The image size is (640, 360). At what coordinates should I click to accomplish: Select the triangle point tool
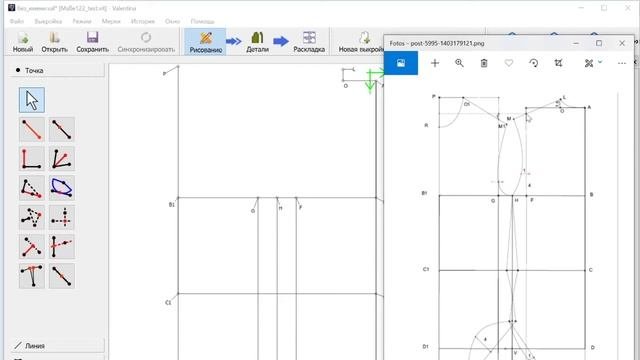pyautogui.click(x=32, y=218)
